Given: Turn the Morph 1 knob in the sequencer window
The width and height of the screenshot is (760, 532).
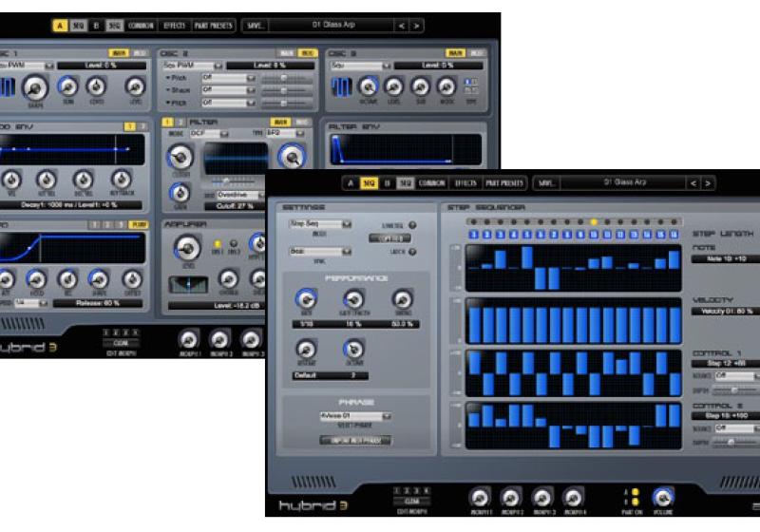Looking at the screenshot, I should coord(480,498).
